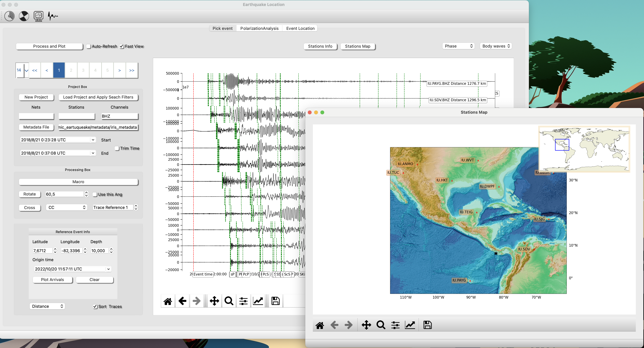Jump to last trace page with >>

coord(132,70)
